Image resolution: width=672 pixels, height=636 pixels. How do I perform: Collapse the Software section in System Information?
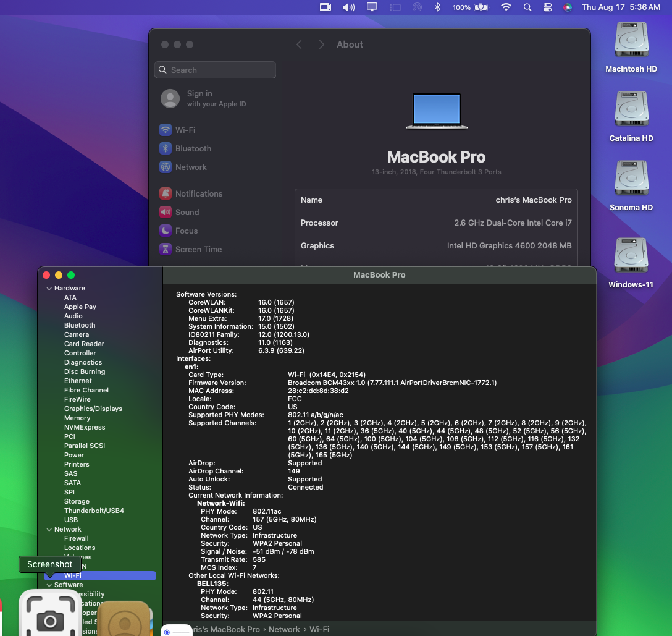(50, 585)
